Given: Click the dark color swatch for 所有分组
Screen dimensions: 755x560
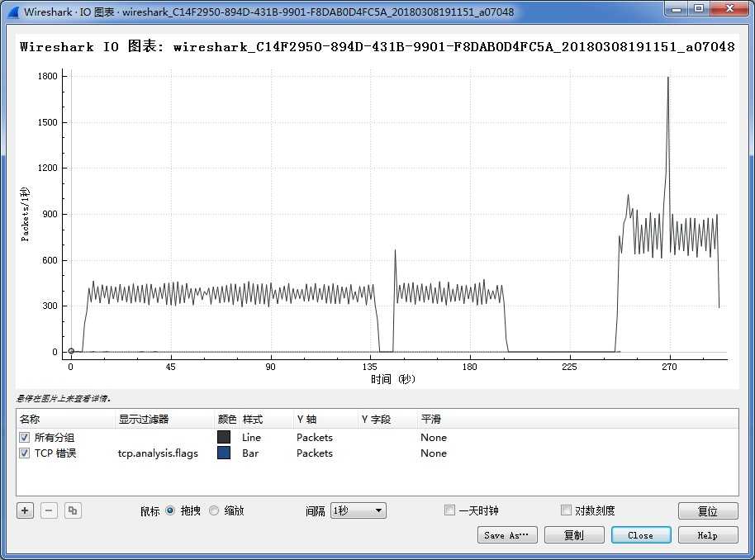Looking at the screenshot, I should tap(223, 437).
